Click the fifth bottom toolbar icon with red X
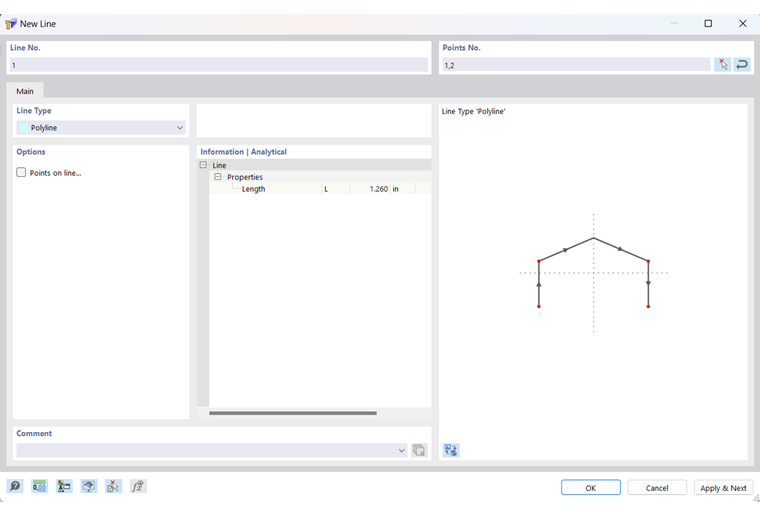The image size is (760, 516). 113,486
